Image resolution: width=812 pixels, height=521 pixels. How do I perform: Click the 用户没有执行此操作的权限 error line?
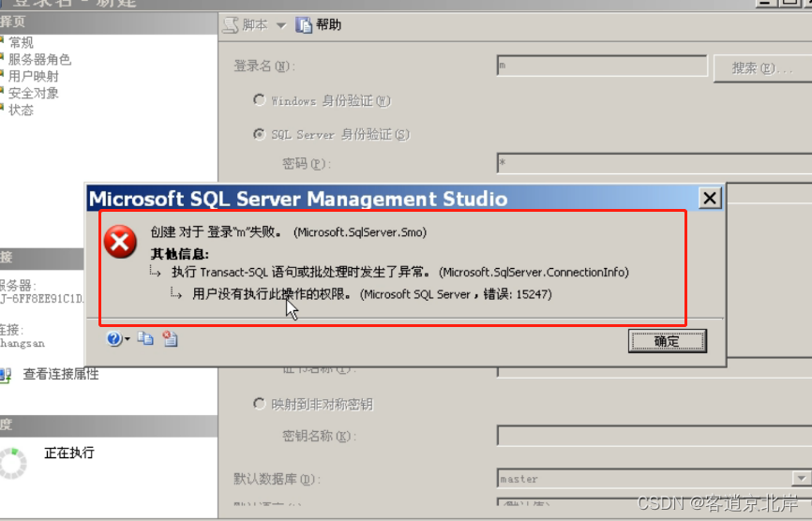[x=372, y=294]
